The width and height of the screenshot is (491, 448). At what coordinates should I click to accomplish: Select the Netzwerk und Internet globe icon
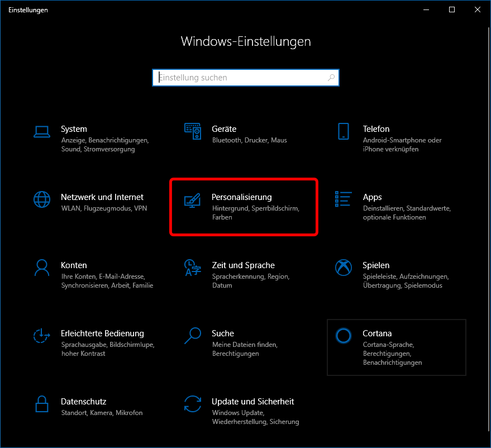pos(42,199)
